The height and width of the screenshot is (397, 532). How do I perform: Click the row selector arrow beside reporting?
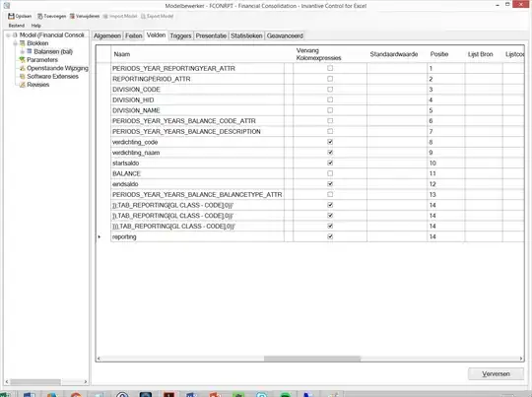[x=100, y=236]
